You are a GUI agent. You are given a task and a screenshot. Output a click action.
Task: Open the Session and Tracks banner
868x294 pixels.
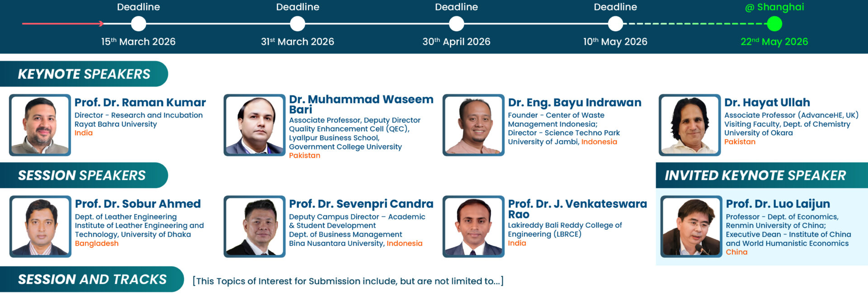pos(92,279)
